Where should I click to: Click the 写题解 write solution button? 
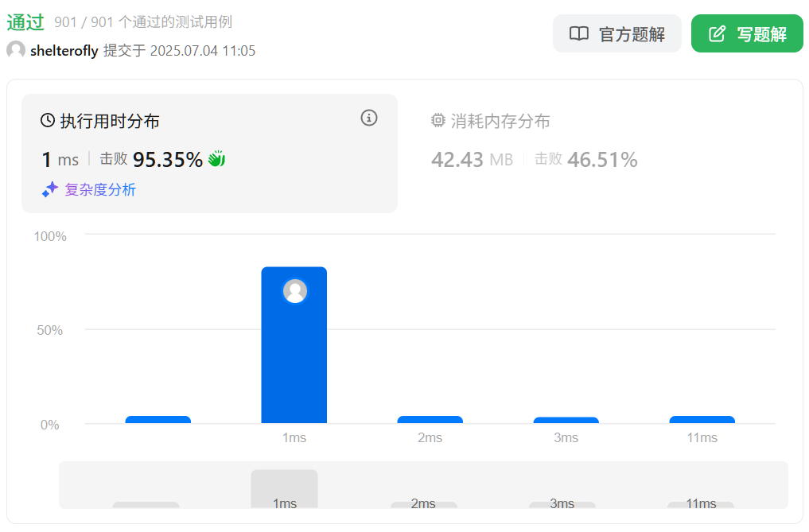(747, 33)
